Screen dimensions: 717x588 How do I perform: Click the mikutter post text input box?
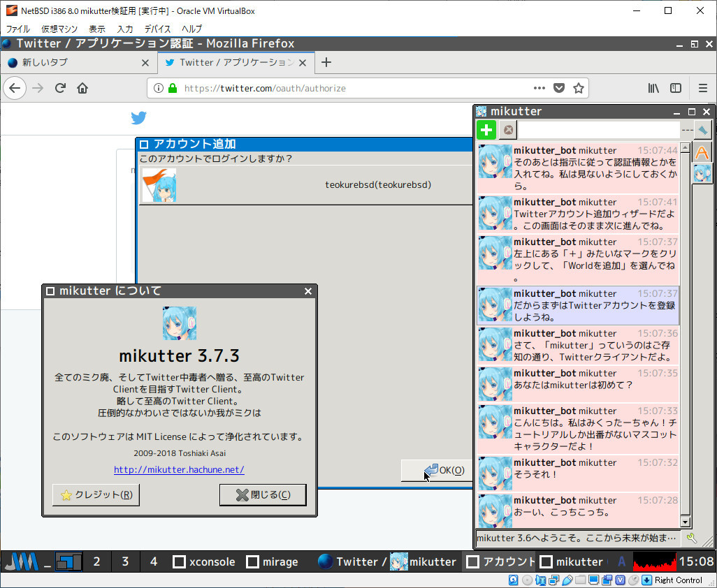[597, 130]
